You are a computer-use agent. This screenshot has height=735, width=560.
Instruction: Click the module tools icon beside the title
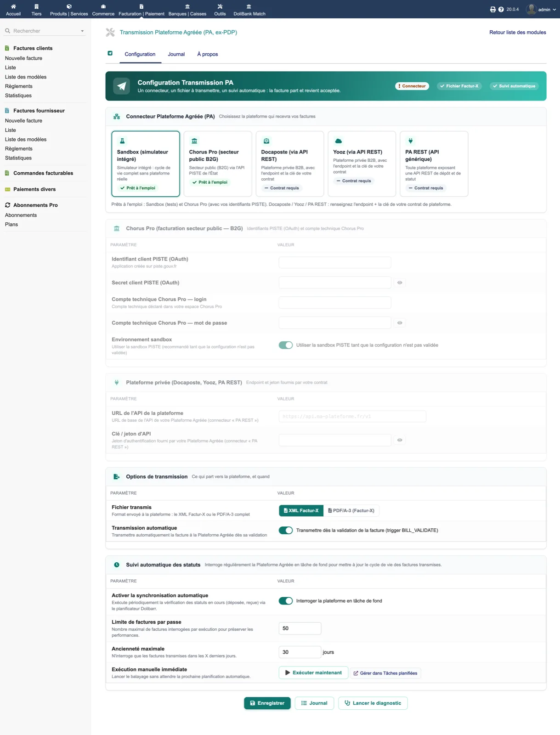110,32
